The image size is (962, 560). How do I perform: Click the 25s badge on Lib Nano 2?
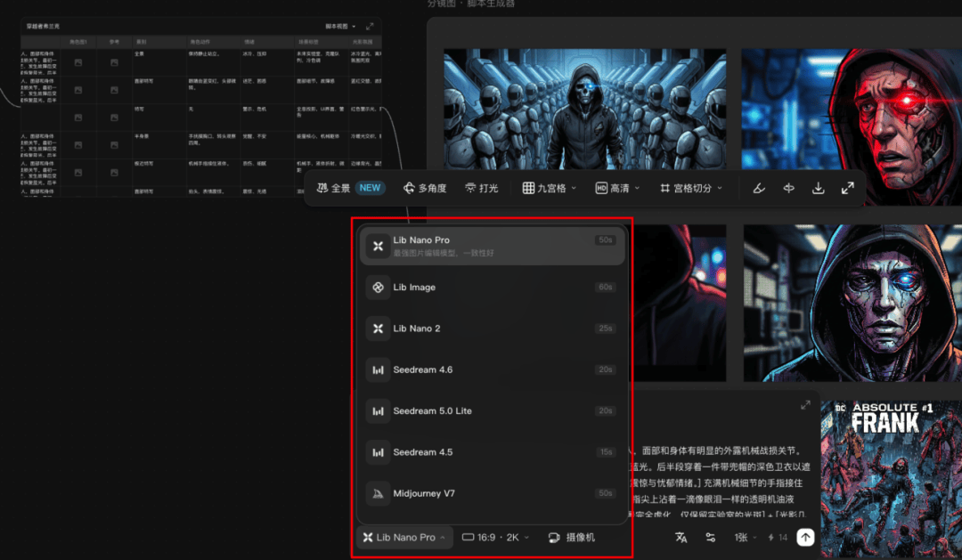click(x=605, y=329)
